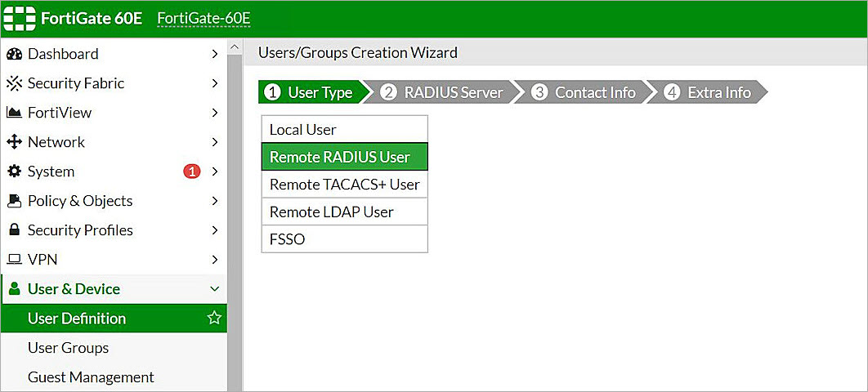Choose Remote TACACS+ User type
The height and width of the screenshot is (392, 868).
(x=344, y=184)
